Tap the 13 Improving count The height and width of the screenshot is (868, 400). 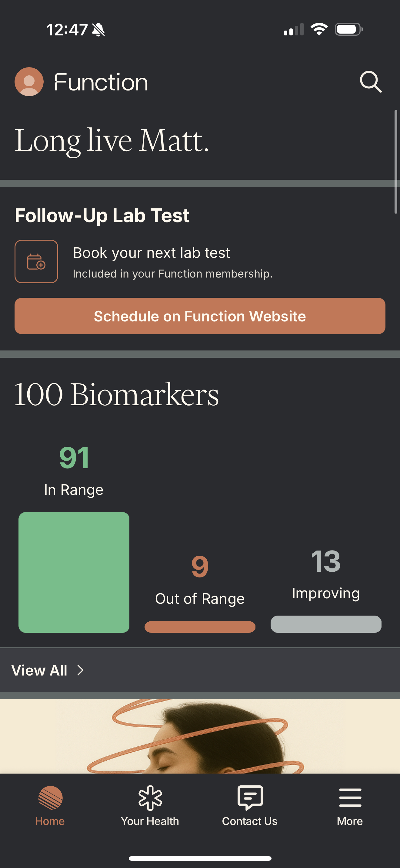(x=326, y=561)
